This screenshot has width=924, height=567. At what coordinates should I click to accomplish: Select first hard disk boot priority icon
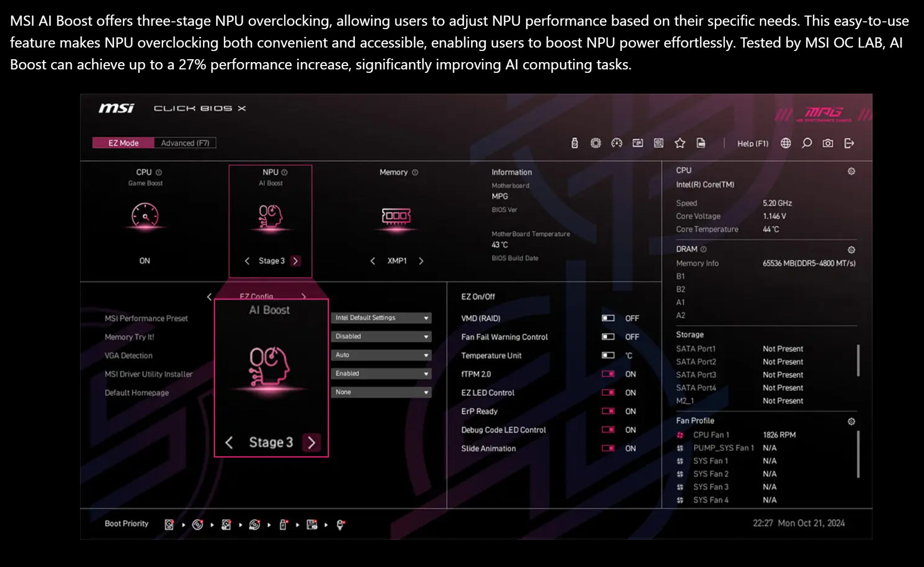(169, 524)
